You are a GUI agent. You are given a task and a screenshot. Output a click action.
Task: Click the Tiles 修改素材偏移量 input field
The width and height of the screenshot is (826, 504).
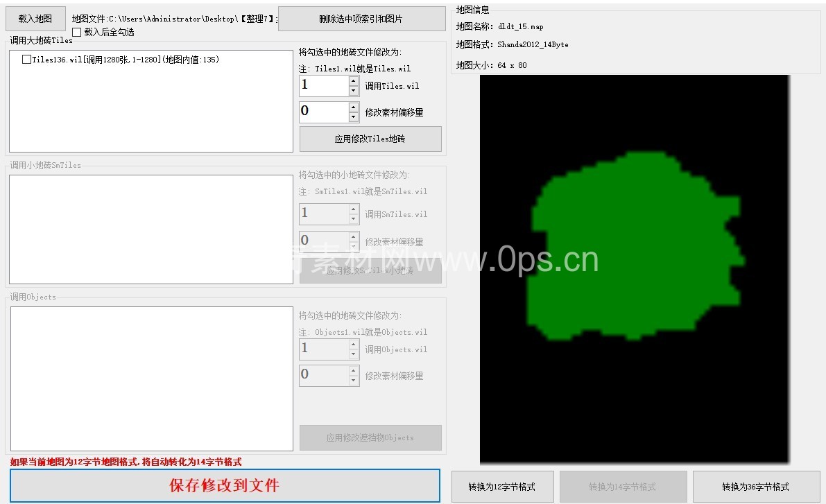[323, 112]
